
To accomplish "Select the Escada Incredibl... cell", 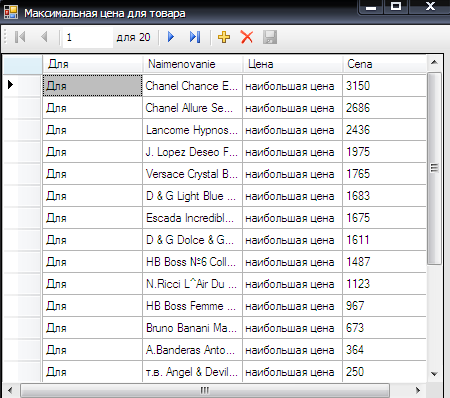I will click(192, 218).
